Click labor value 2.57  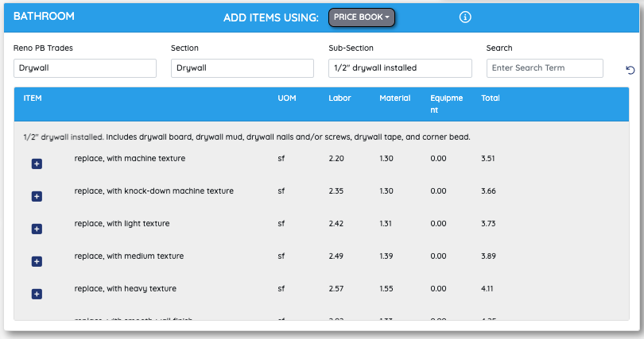pos(336,288)
